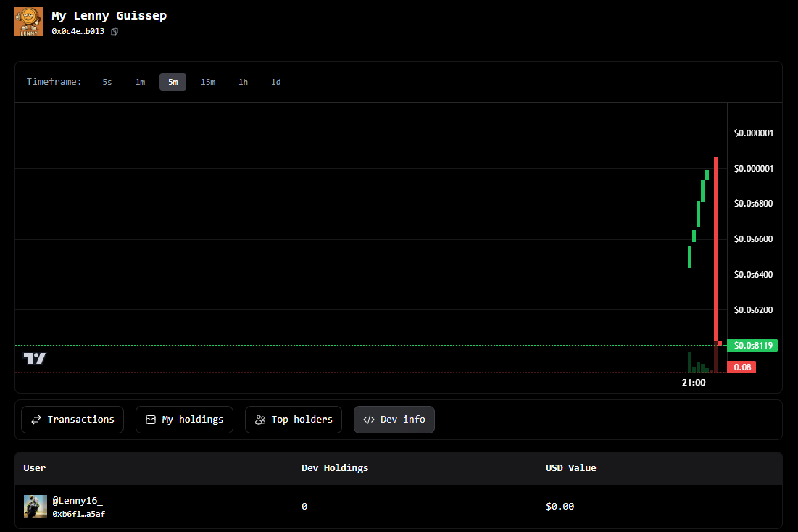
Task: Switch chart to 5m timeframe
Action: click(x=173, y=82)
